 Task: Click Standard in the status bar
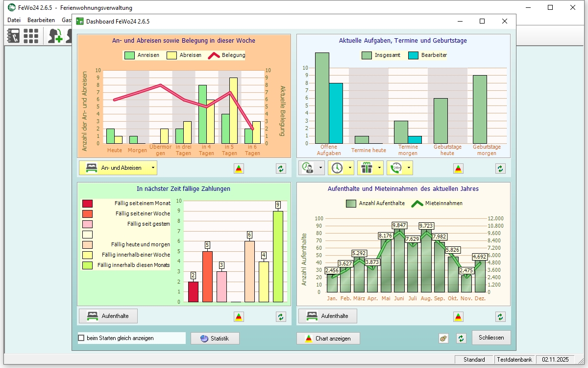coord(474,360)
